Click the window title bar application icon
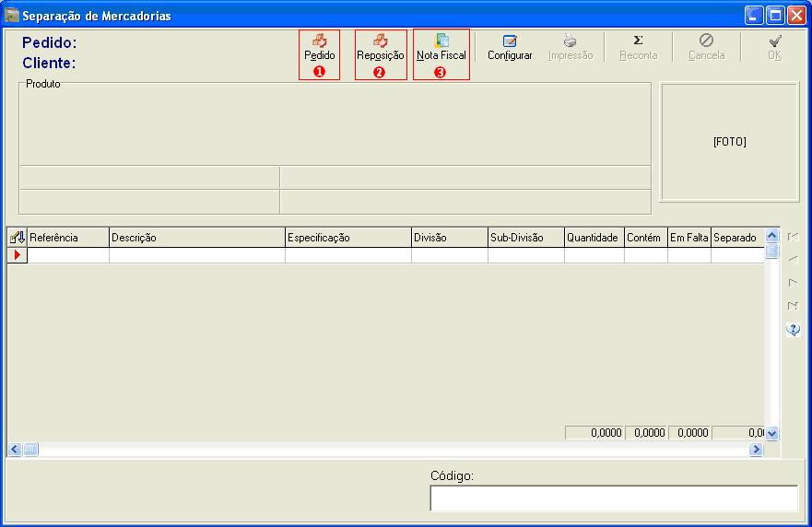The image size is (812, 527). (12, 16)
